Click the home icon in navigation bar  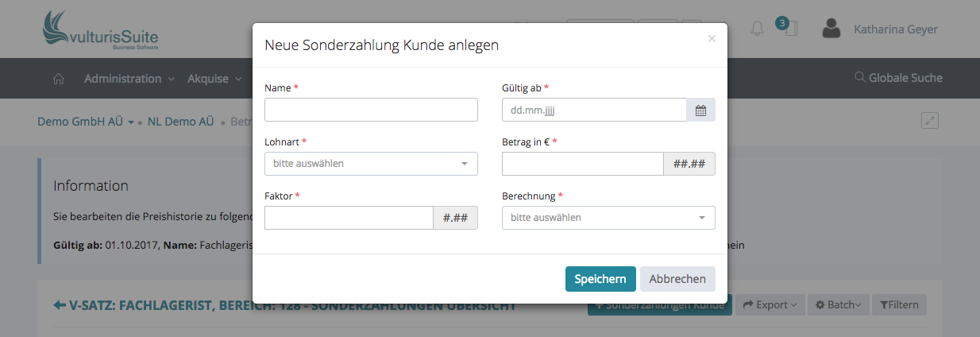point(58,79)
